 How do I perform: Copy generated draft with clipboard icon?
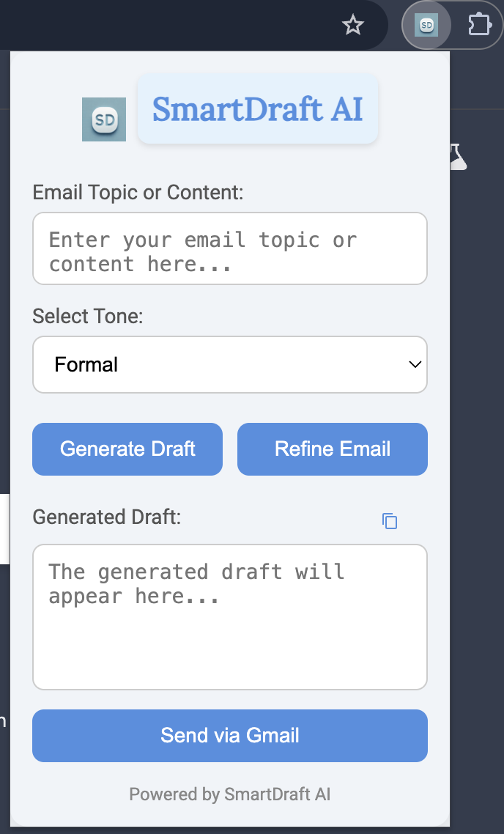[x=390, y=521]
